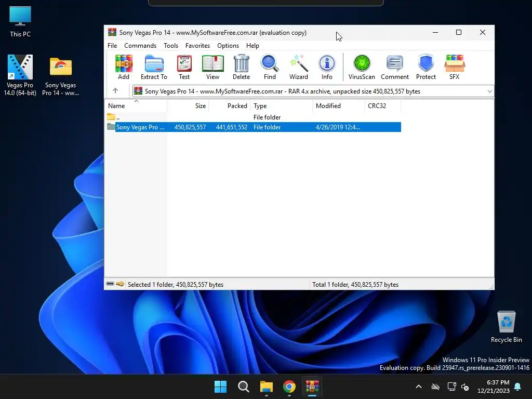Open the View toolbar icon
The height and width of the screenshot is (399, 532).
coord(212,67)
